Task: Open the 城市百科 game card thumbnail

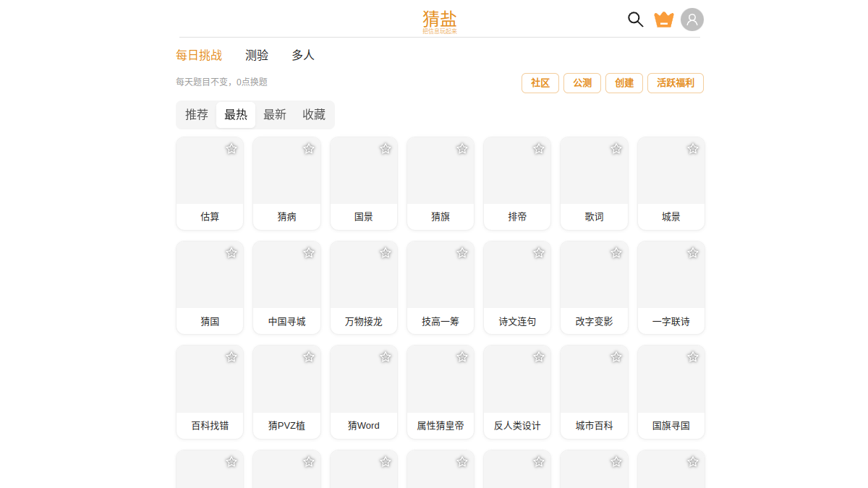Action: tap(594, 380)
